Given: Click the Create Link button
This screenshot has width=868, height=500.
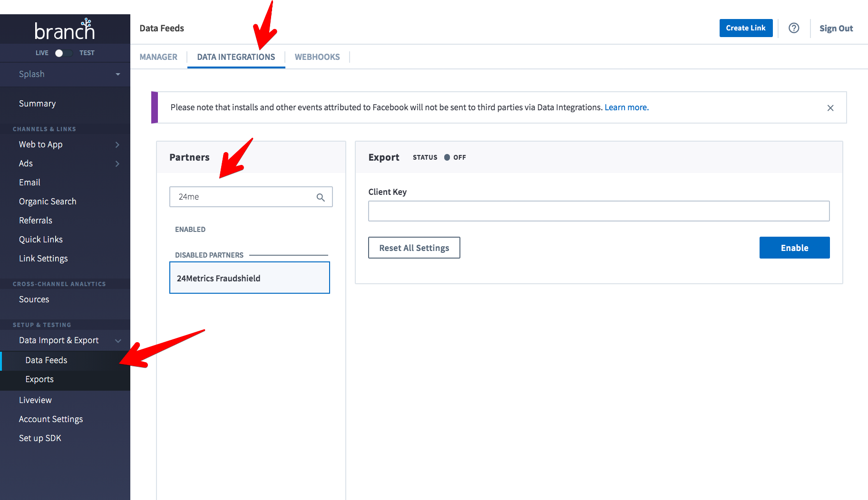Looking at the screenshot, I should [x=746, y=28].
